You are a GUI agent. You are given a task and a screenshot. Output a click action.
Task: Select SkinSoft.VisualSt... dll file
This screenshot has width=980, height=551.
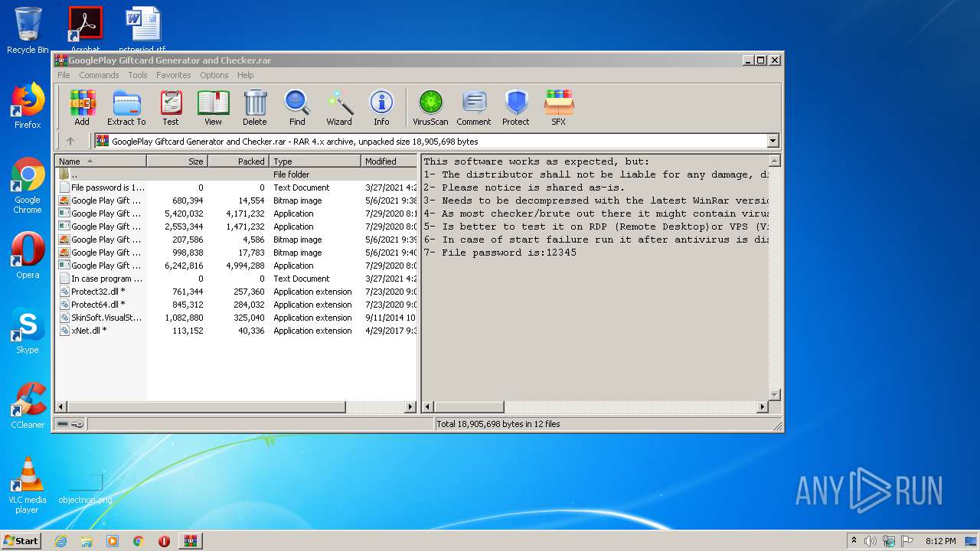(236, 318)
